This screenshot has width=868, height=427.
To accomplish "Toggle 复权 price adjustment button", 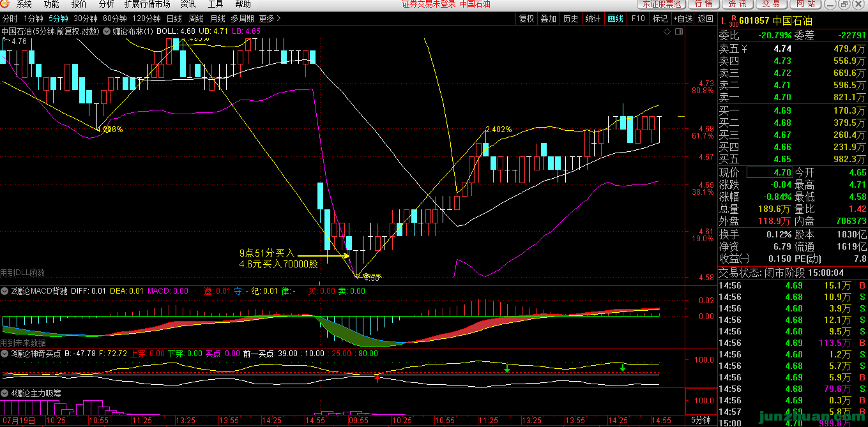I will [x=526, y=19].
